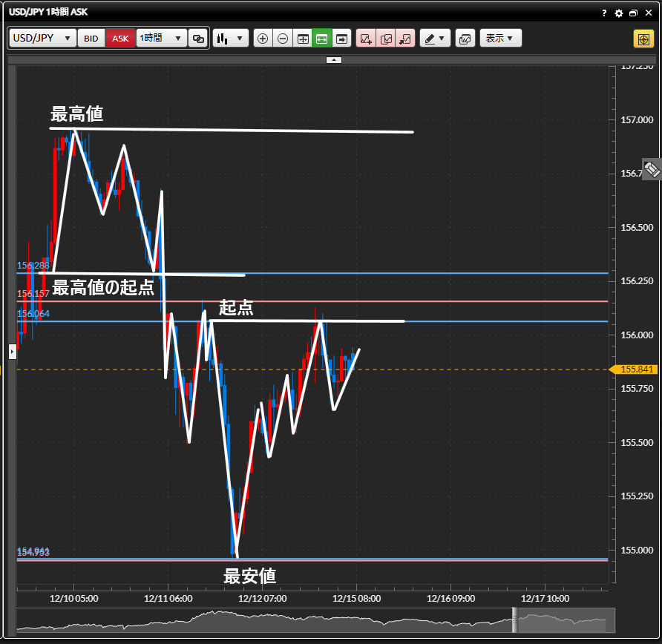Click the ruler tool on right edge
Viewport: 662px width, 644px height.
[x=652, y=169]
